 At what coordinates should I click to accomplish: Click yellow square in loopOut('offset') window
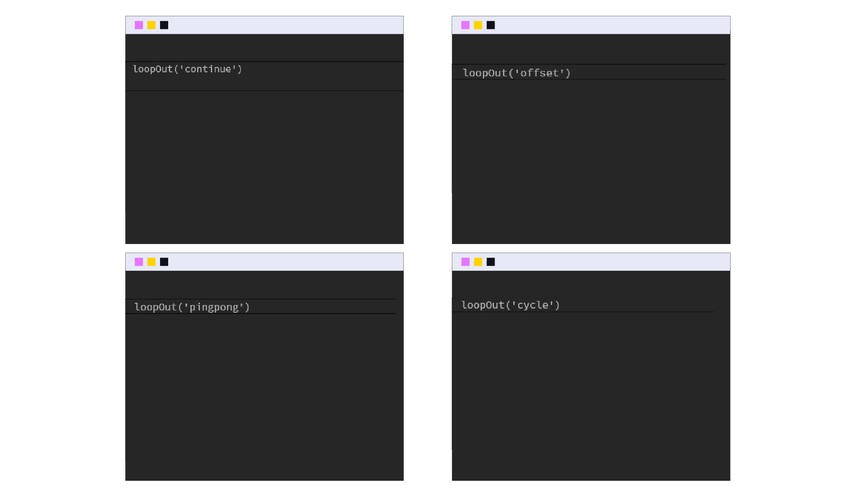point(478,25)
